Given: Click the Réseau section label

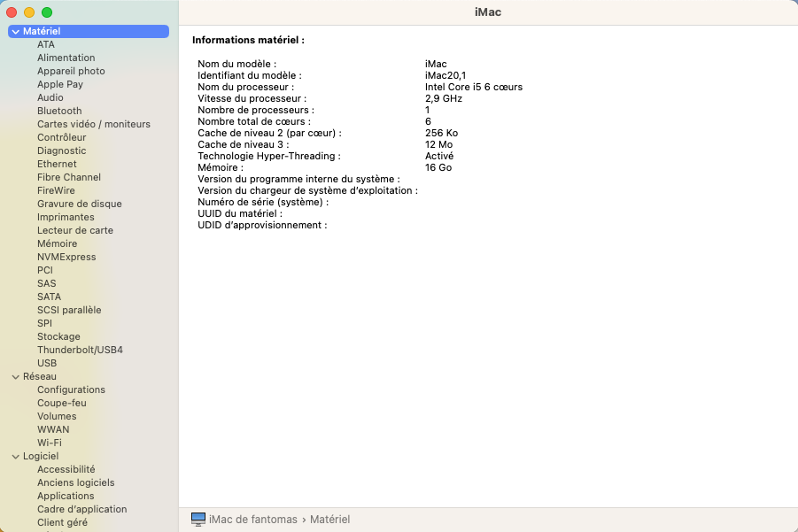Looking at the screenshot, I should point(40,376).
